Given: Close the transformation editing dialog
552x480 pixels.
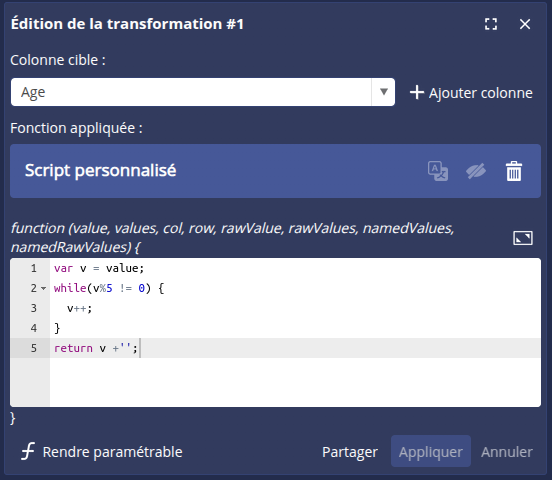Looking at the screenshot, I should point(525,24).
